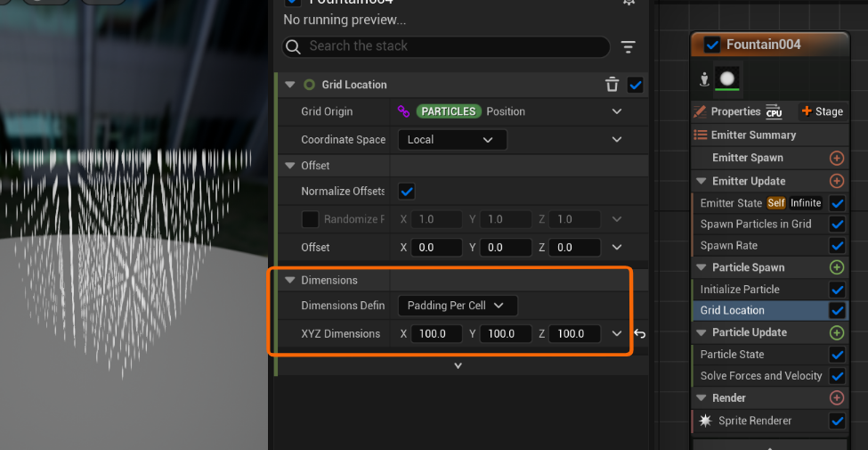Screen dimensions: 868x450
Task: Click Offset X value field
Action: coord(436,247)
